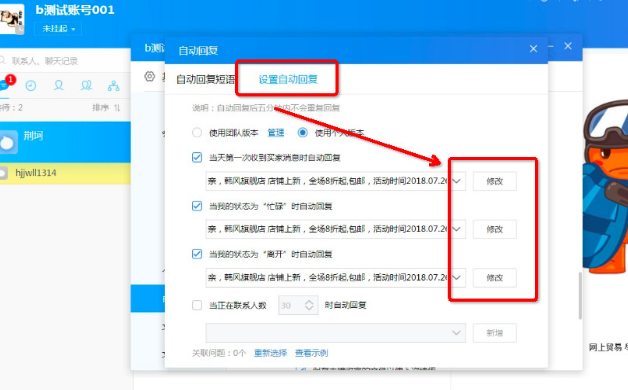Image resolution: width=628 pixels, height=390 pixels.
Task: Click the 排序 label
Action: pos(100,108)
